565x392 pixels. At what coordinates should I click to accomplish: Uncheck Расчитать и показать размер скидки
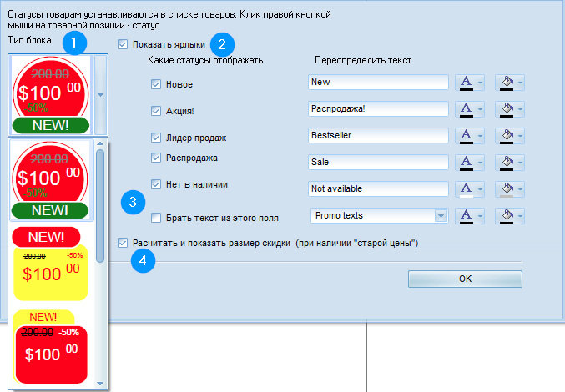point(123,243)
